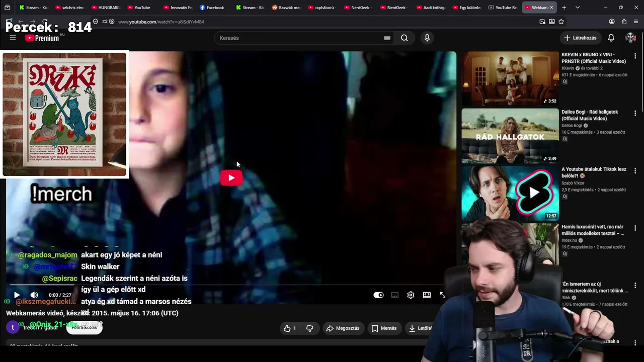
Task: Start voice search with the microphone
Action: (x=427, y=38)
